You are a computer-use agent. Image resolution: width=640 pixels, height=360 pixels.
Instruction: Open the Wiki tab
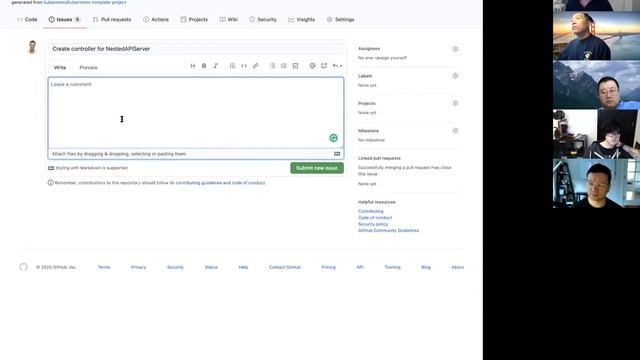(x=229, y=20)
